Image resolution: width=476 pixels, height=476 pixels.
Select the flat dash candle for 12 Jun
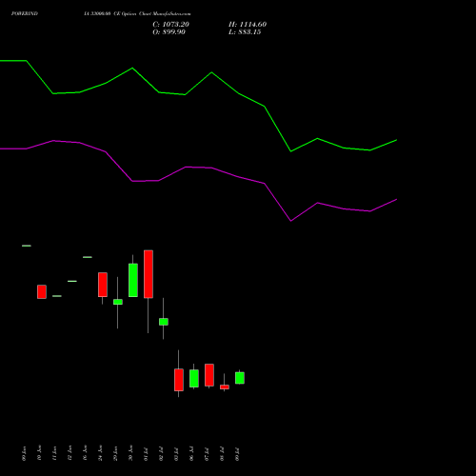[x=72, y=281]
